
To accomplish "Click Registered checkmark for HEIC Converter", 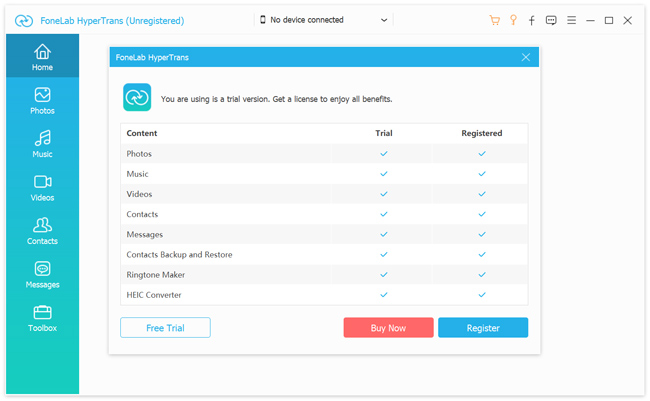I will tap(482, 295).
